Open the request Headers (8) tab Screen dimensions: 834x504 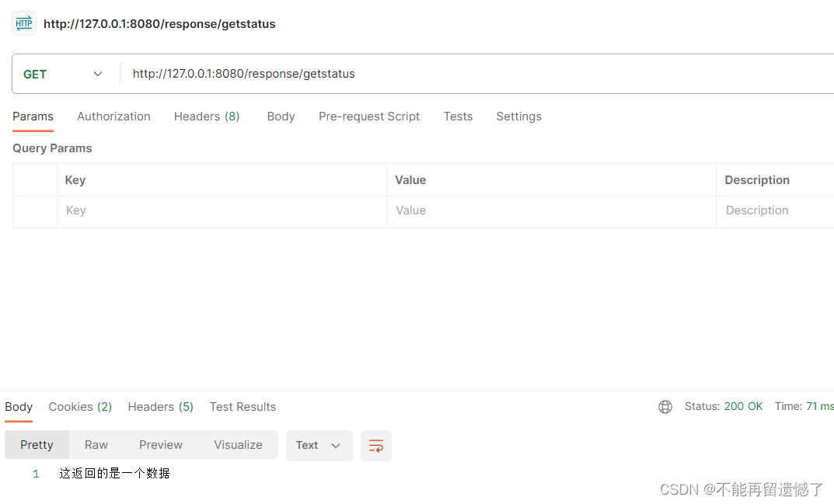pos(207,116)
